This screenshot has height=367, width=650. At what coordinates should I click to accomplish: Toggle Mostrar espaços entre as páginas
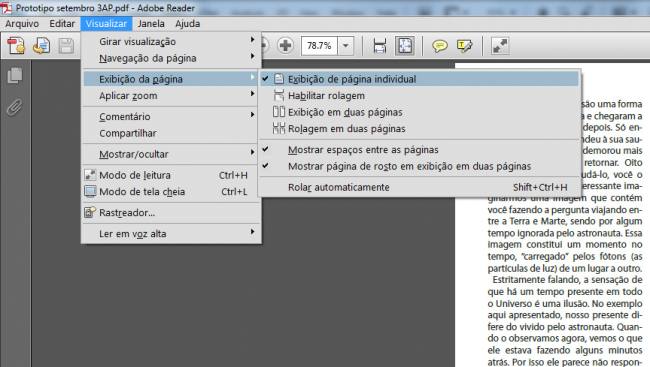419,149
